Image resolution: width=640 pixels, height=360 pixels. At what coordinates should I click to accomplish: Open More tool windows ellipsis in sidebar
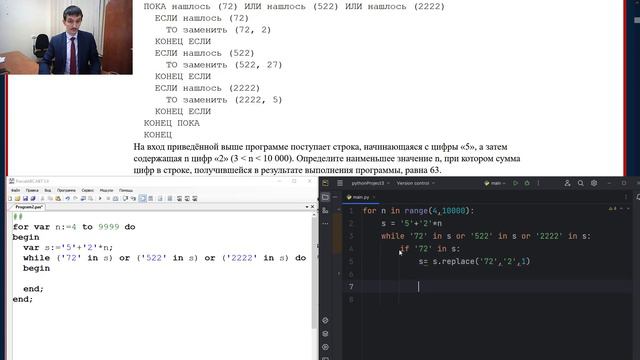(325, 223)
